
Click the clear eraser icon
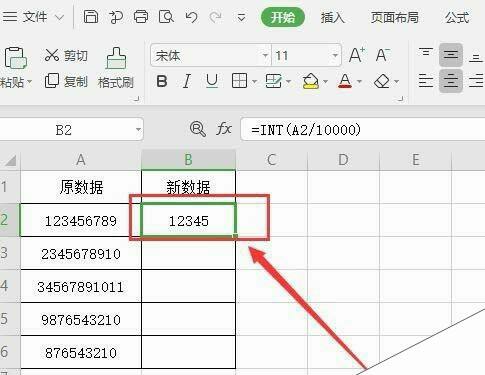coord(382,81)
